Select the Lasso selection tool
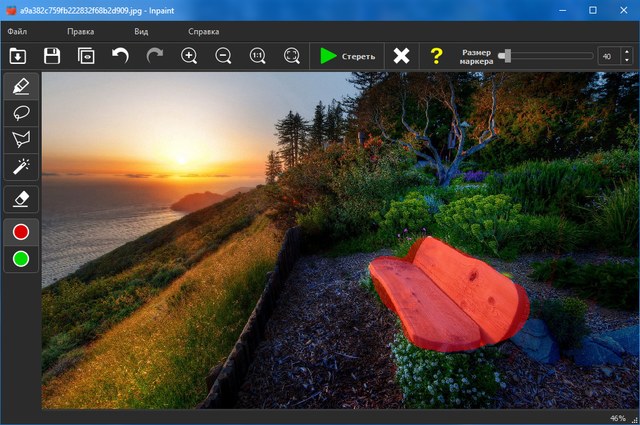This screenshot has width=640, height=425. 20,113
